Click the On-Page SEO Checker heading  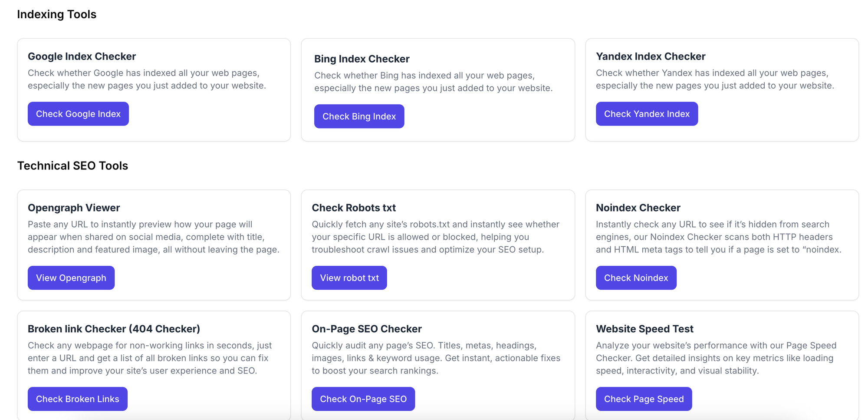coord(366,329)
